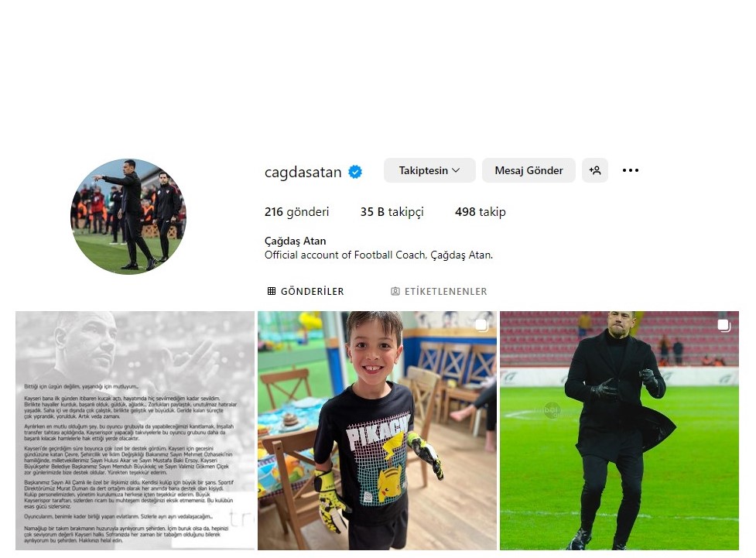756x558 pixels.
Task: Click the blue verified badge
Action: (x=355, y=172)
